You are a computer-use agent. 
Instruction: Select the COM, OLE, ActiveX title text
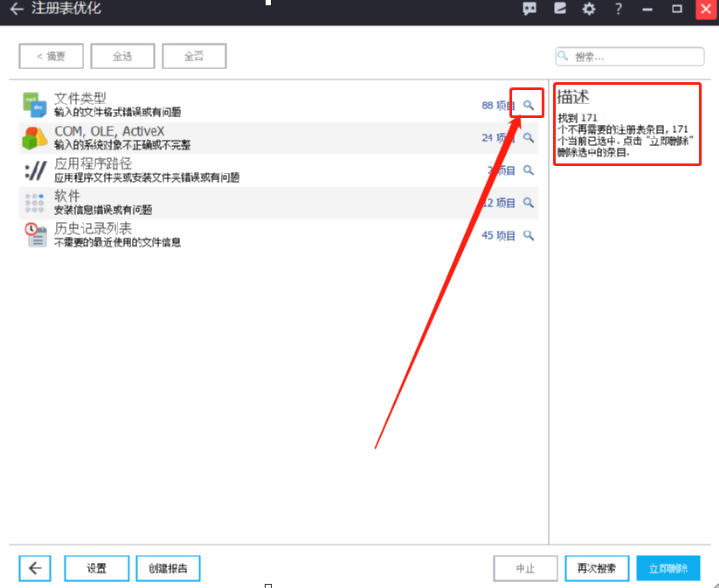[109, 131]
